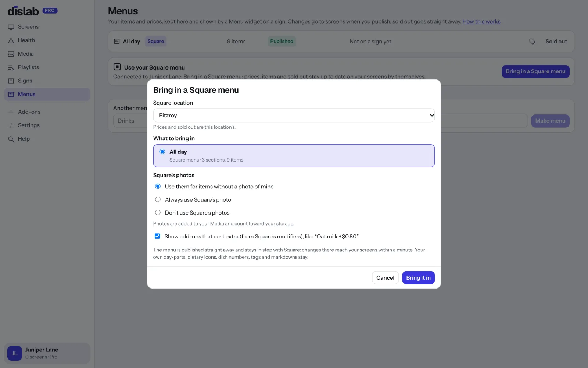Open Playlists in the sidebar
588x368 pixels.
point(47,67)
